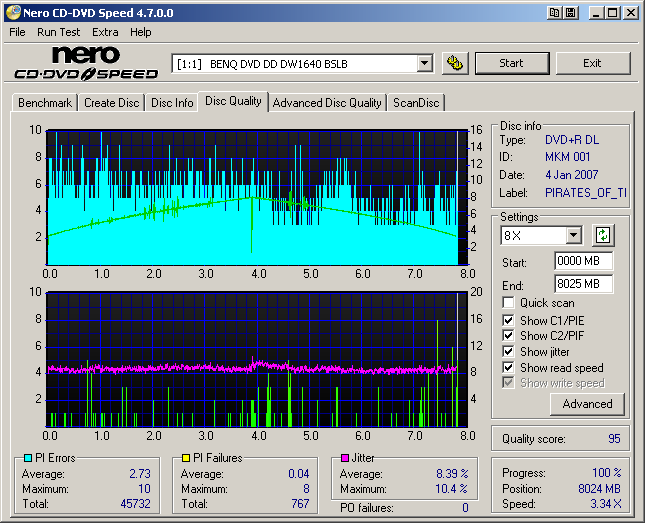Click the disc ID MKM 001
This screenshot has width=645, height=523.
click(568, 157)
